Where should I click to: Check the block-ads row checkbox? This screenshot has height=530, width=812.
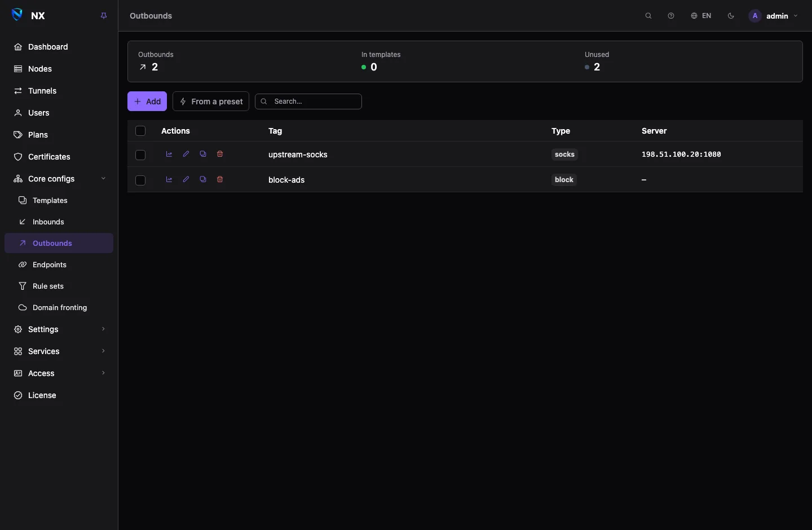click(140, 180)
